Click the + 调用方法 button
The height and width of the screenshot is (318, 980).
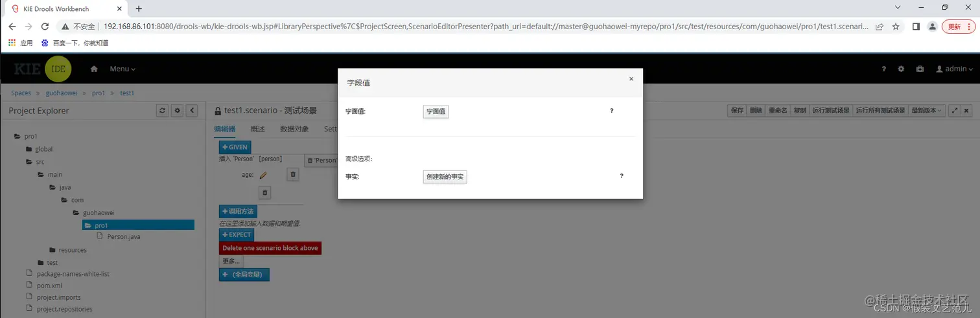(x=238, y=211)
